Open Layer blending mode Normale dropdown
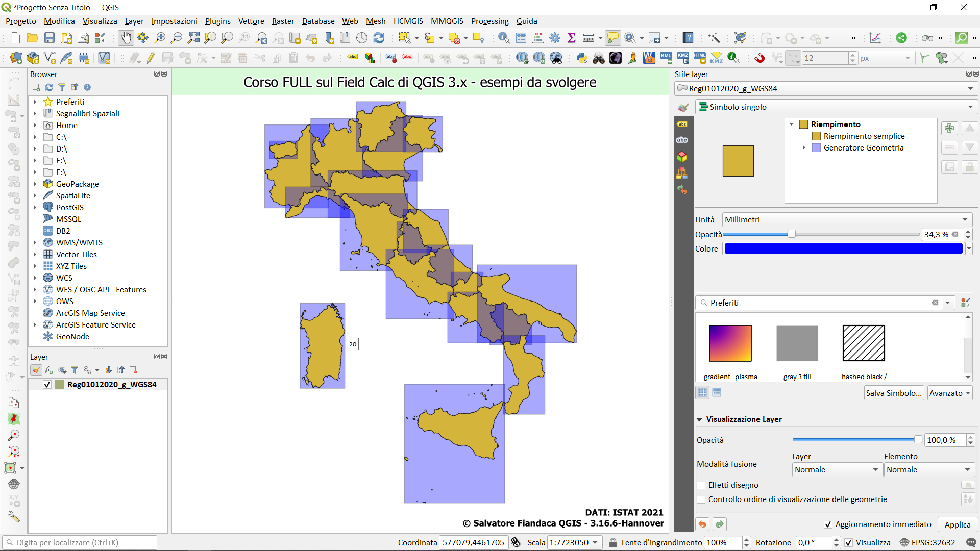The image size is (980, 551). click(837, 469)
